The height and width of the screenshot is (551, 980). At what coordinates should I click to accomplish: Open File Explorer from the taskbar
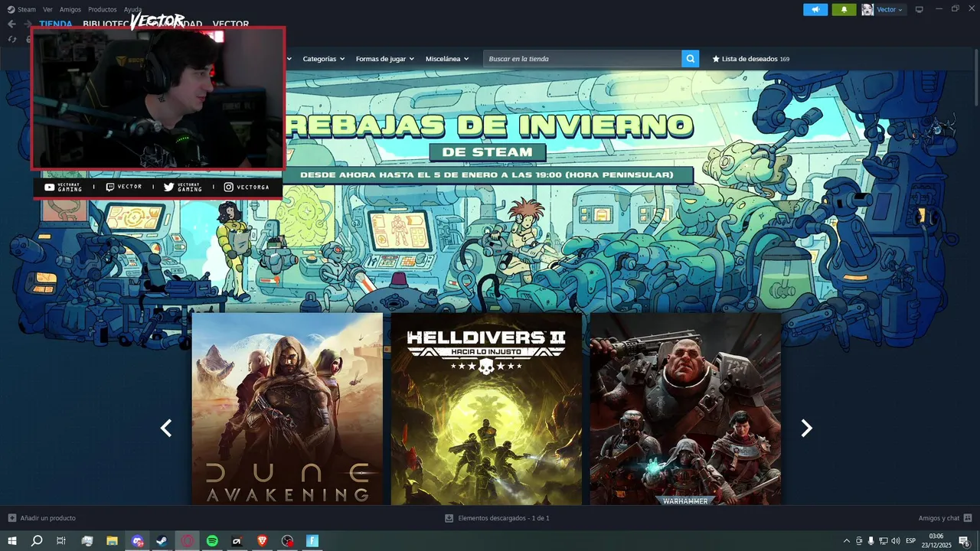click(x=112, y=541)
